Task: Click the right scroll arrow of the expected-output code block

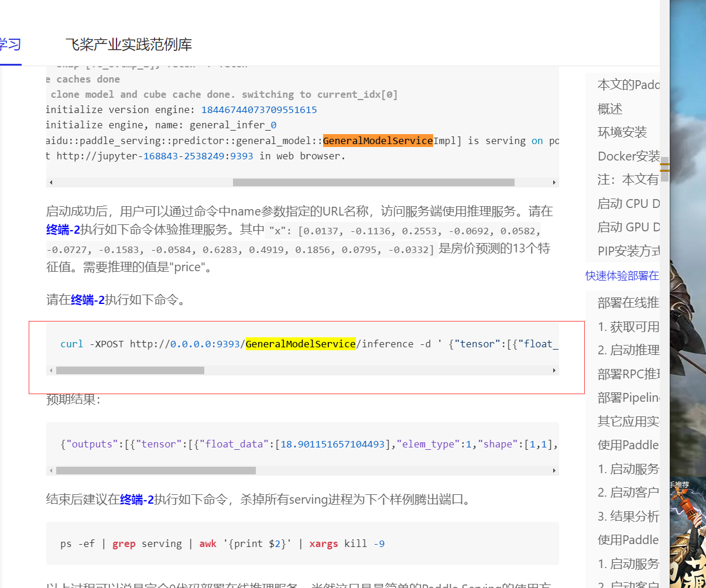Action: point(553,470)
